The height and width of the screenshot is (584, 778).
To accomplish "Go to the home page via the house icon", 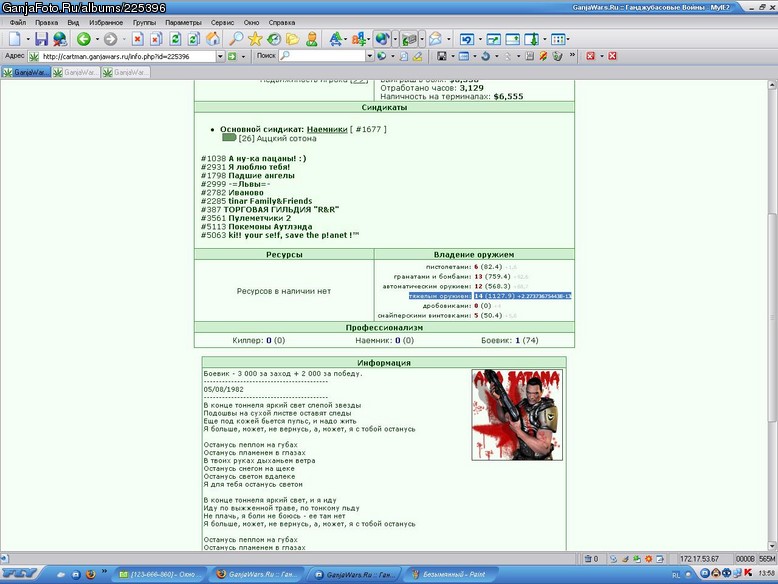I will coord(213,39).
